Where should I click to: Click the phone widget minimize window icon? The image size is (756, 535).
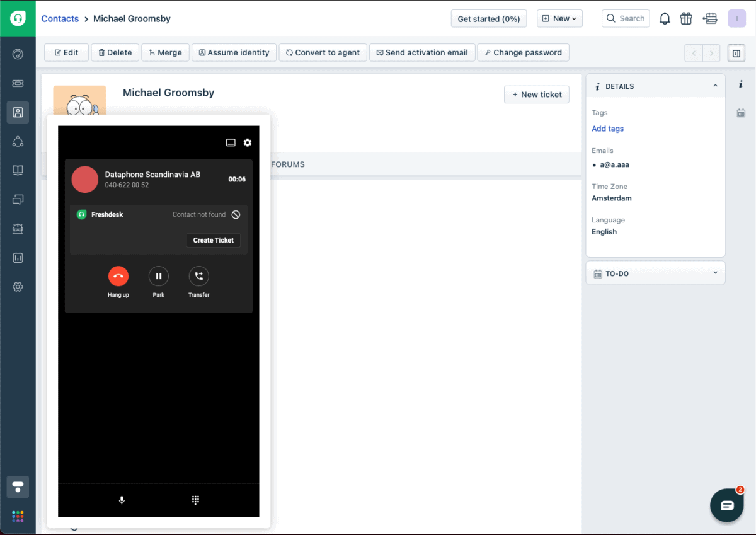(231, 142)
